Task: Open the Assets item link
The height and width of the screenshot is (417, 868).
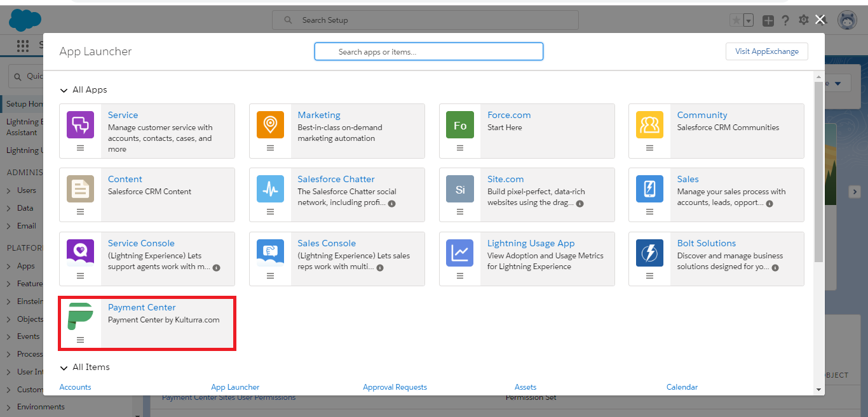Action: [526, 387]
